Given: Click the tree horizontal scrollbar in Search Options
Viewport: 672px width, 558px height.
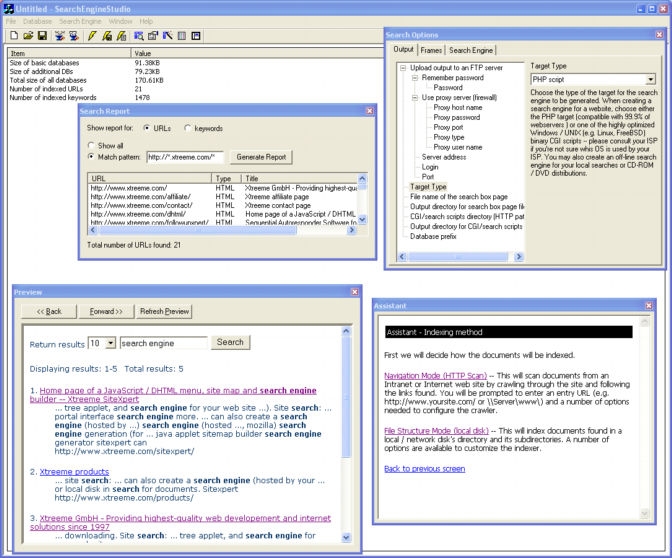Looking at the screenshot, I should click(x=460, y=256).
